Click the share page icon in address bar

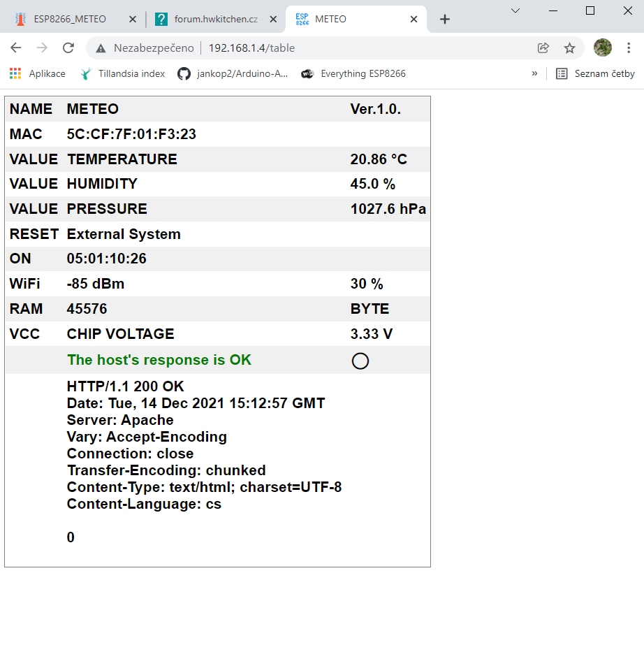click(543, 48)
